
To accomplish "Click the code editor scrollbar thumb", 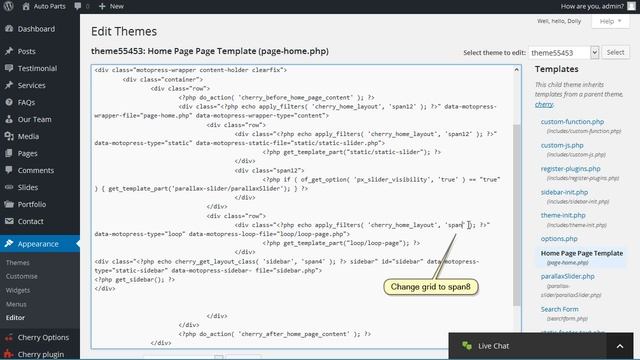I will tap(516, 215).
